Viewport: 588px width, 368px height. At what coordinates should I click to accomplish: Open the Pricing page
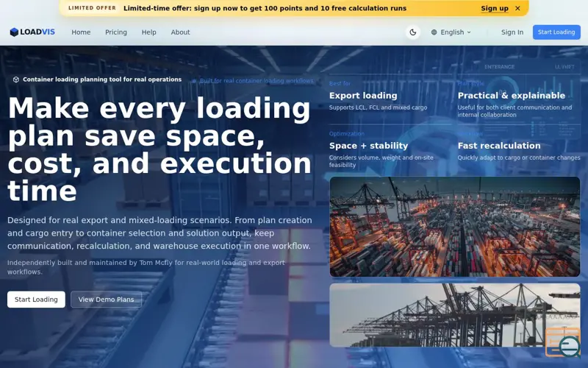[116, 32]
